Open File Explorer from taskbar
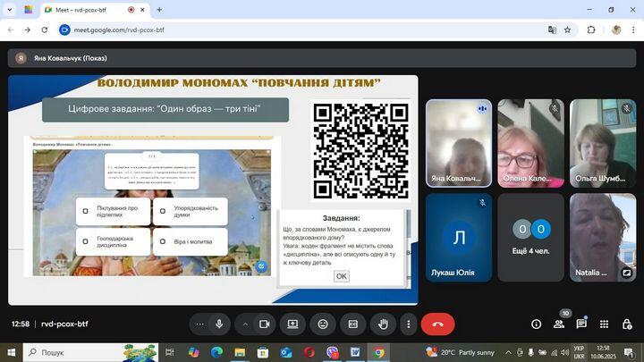644x362 pixels. pos(240,352)
